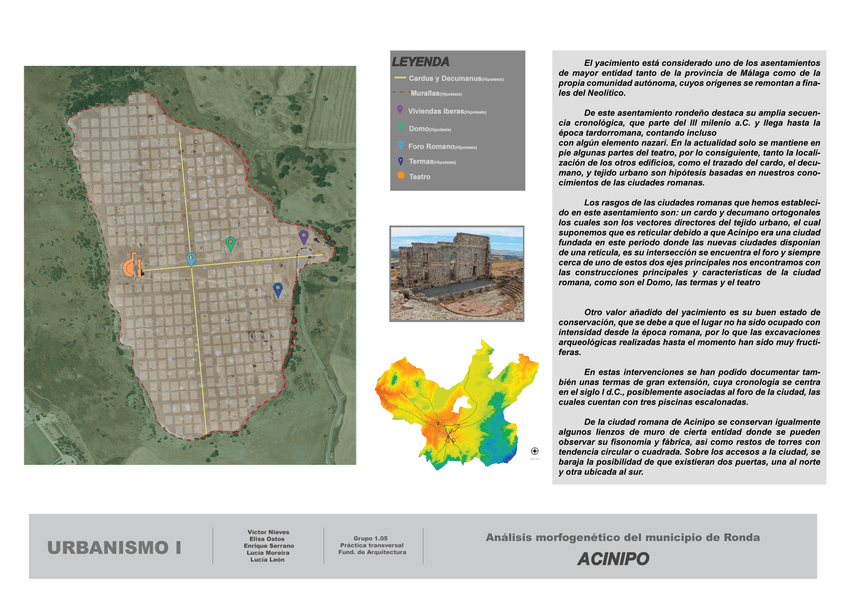Click the green Domo pin on the map
Screen dimensions: 848x600
pos(231,243)
